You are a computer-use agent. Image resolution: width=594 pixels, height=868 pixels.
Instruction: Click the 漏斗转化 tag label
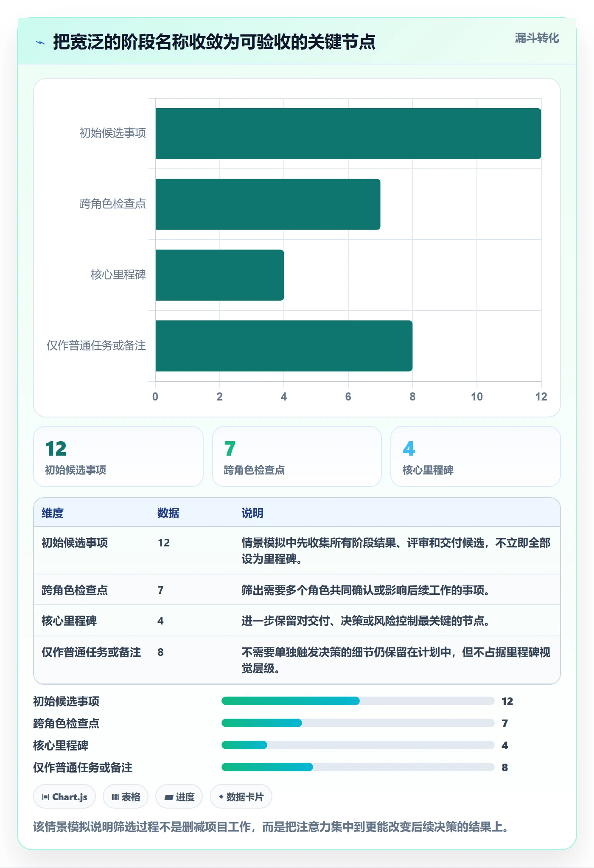pyautogui.click(x=537, y=38)
